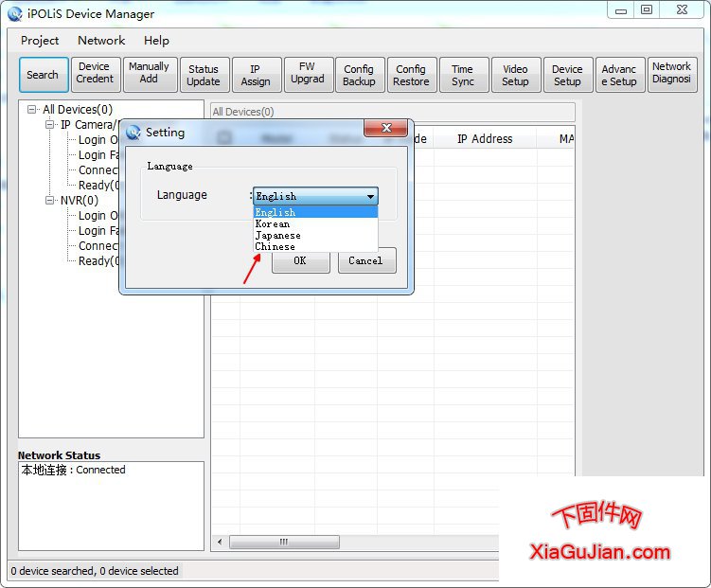The image size is (711, 588).
Task: Click Manually Add button
Action: [150, 75]
